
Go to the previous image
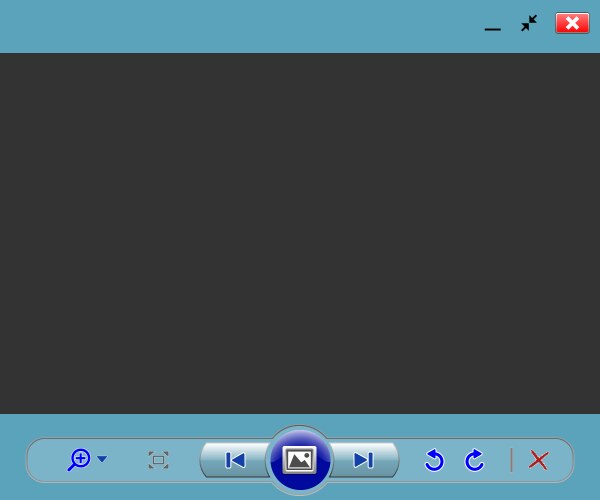click(235, 460)
